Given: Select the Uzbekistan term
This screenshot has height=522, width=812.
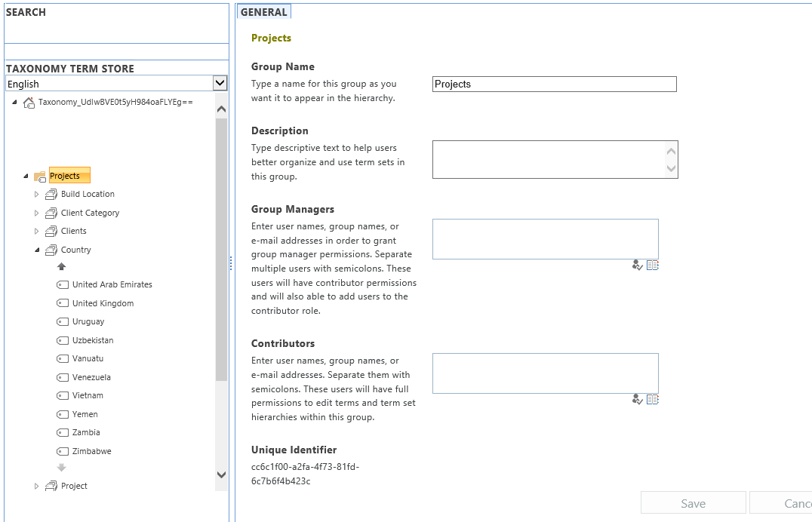Looking at the screenshot, I should point(93,340).
